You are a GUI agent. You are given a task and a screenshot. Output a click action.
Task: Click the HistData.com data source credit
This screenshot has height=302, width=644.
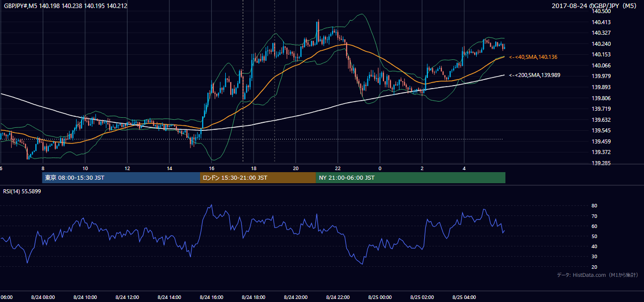598,275
